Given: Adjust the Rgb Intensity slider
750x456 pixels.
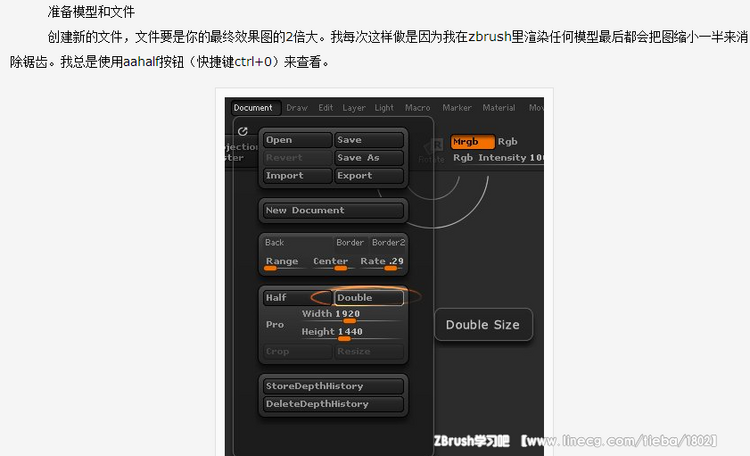Looking at the screenshot, I should [497, 158].
